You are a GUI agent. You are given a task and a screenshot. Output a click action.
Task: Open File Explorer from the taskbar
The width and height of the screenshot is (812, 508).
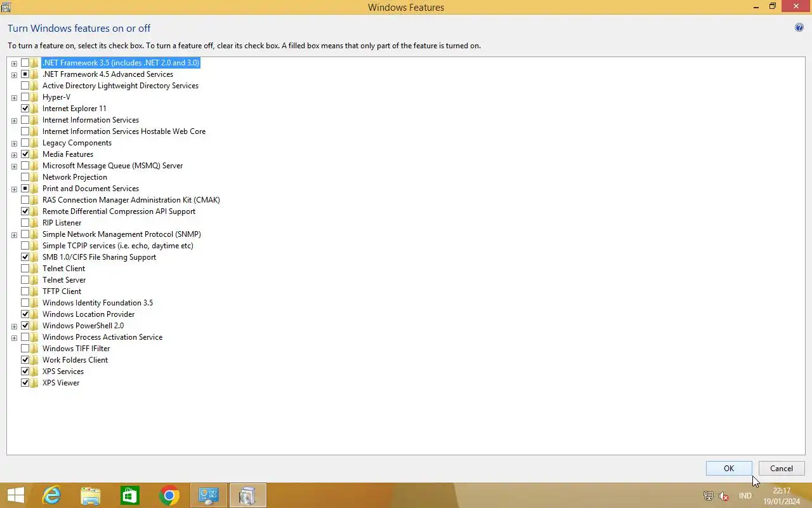(x=91, y=495)
